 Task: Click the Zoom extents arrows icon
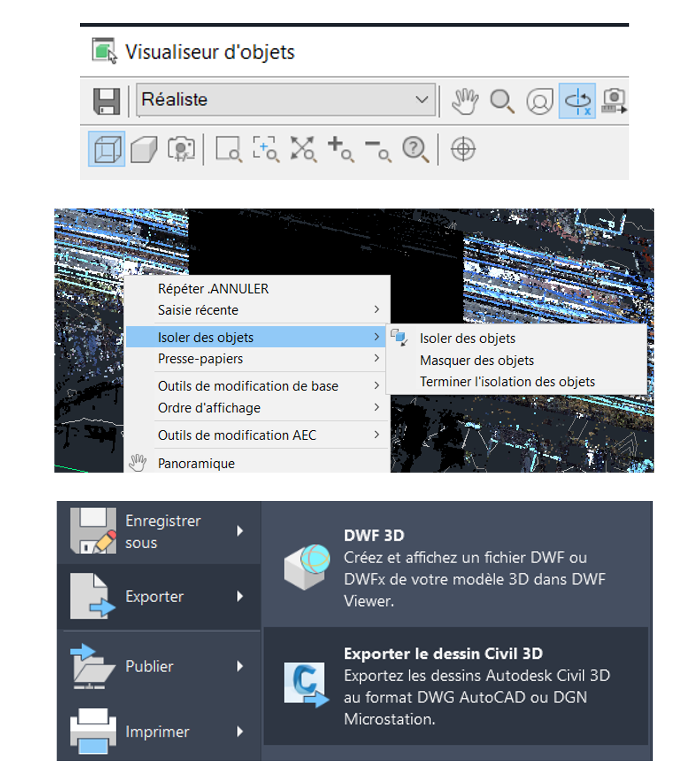(x=303, y=149)
